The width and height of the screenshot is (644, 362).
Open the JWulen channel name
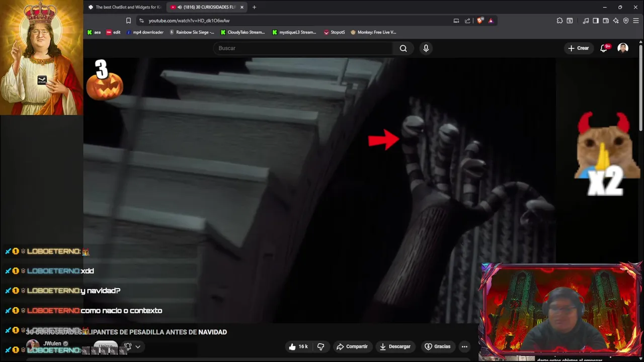52,344
